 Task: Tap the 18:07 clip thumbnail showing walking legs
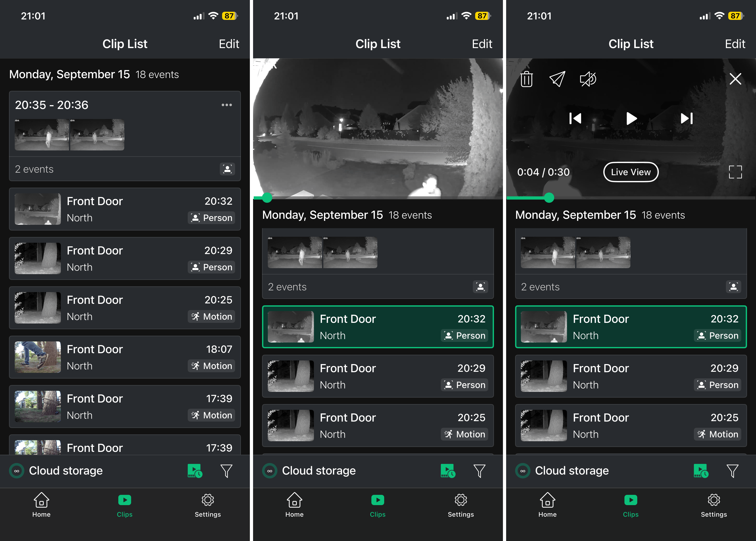[x=38, y=357]
